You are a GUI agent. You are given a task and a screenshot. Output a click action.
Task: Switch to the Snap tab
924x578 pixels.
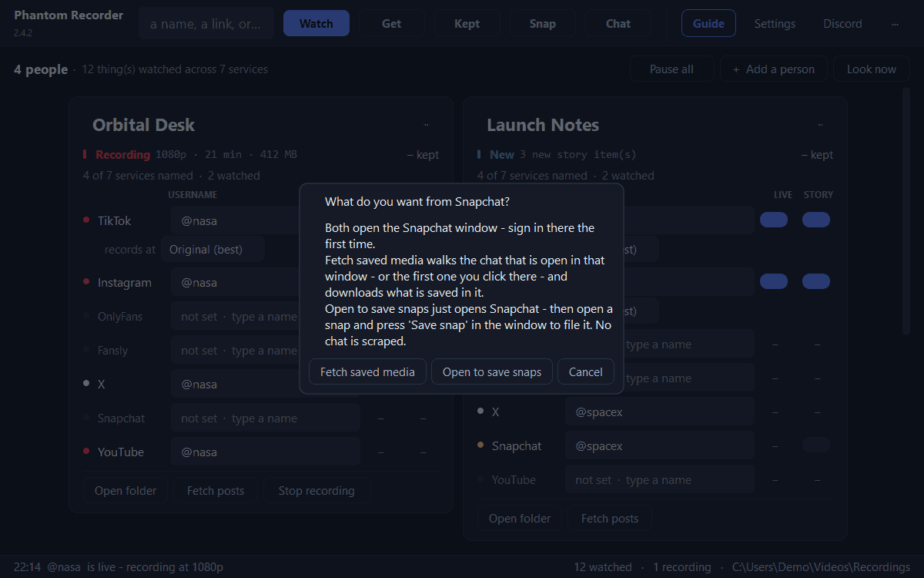543,24
